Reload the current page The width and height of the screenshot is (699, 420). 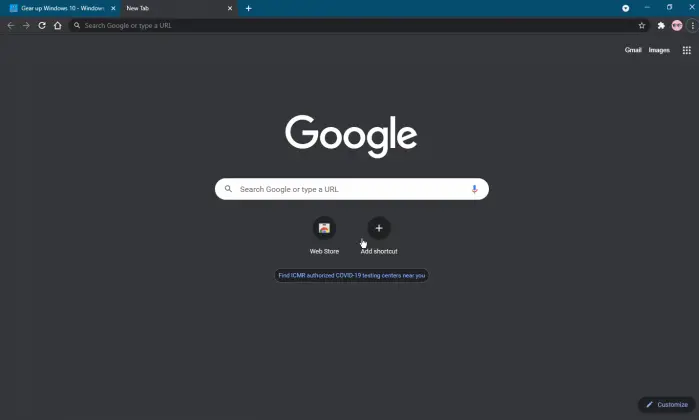pyautogui.click(x=42, y=25)
